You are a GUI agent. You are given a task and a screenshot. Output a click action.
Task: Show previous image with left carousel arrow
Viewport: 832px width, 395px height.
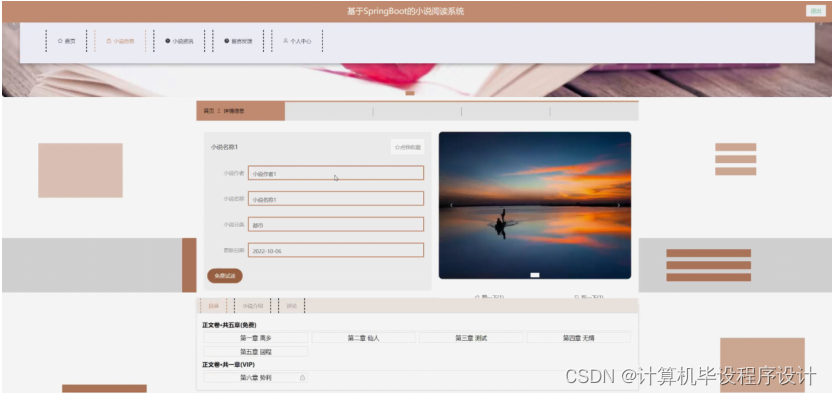[x=452, y=205]
